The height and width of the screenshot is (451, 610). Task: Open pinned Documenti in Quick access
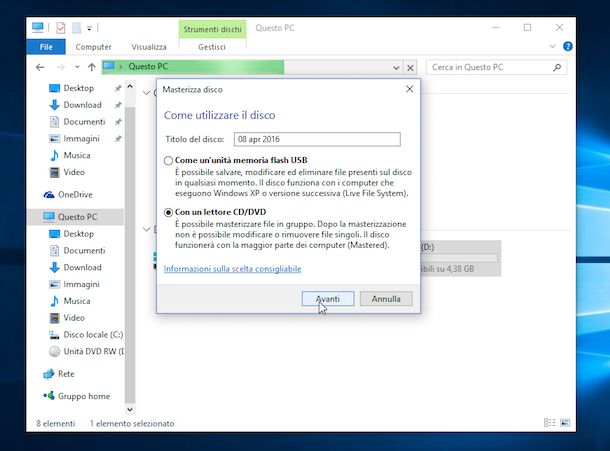click(84, 122)
